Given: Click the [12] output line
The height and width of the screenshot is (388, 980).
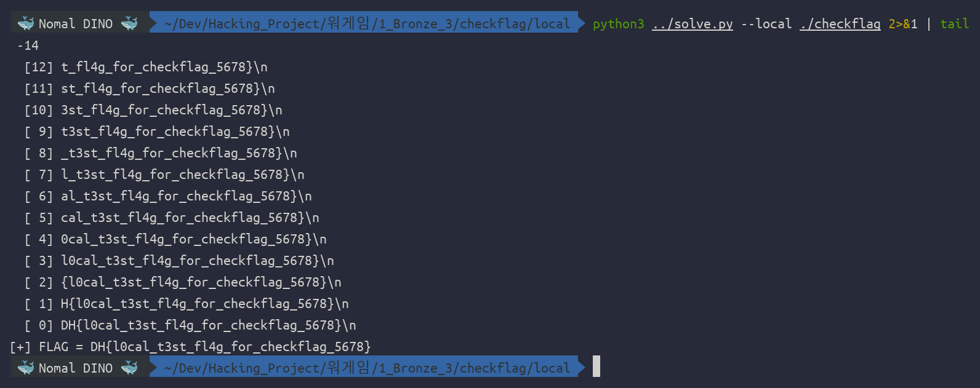Looking at the screenshot, I should (146, 67).
